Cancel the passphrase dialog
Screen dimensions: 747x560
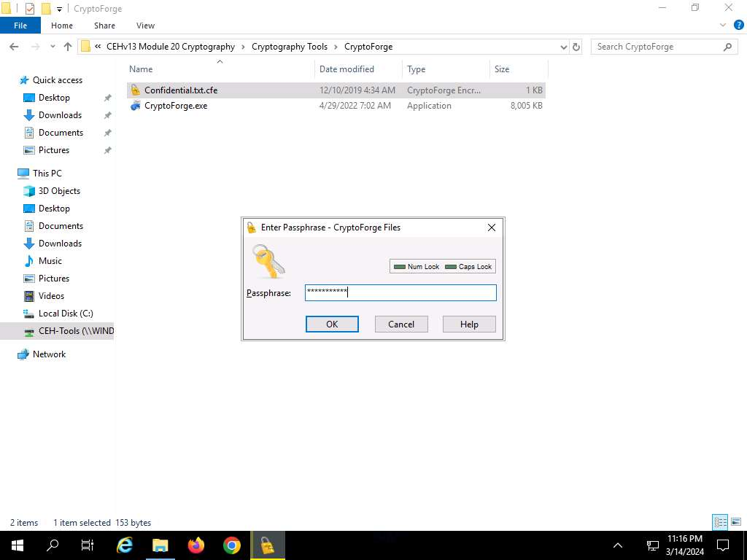click(400, 324)
